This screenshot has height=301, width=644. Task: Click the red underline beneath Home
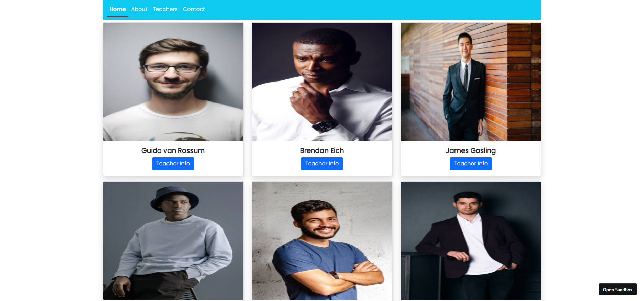tap(117, 16)
